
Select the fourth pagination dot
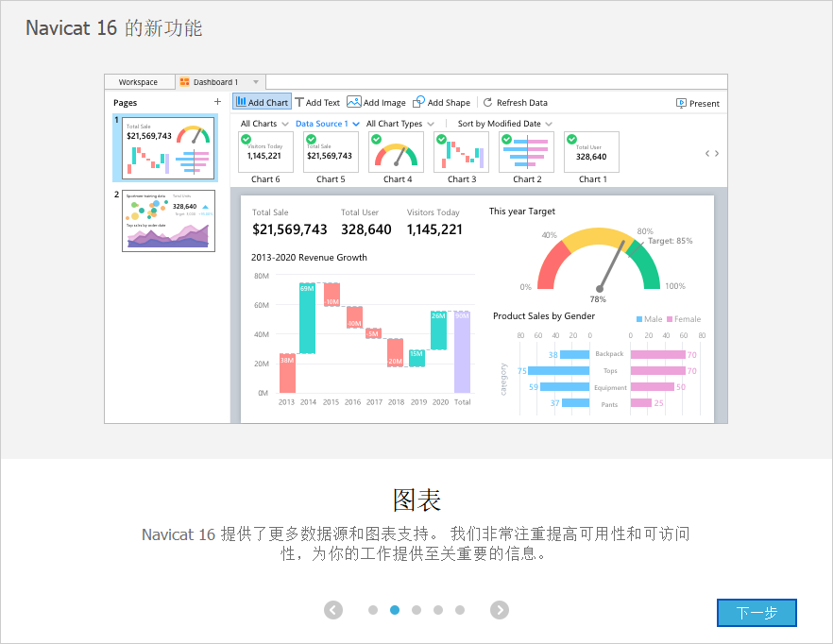pyautogui.click(x=438, y=610)
